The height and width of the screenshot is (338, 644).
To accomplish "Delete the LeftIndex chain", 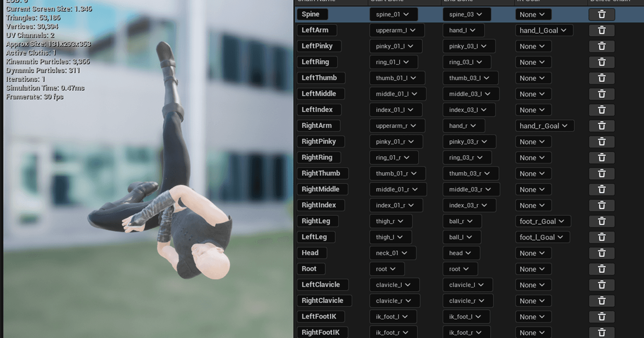I will click(x=602, y=110).
